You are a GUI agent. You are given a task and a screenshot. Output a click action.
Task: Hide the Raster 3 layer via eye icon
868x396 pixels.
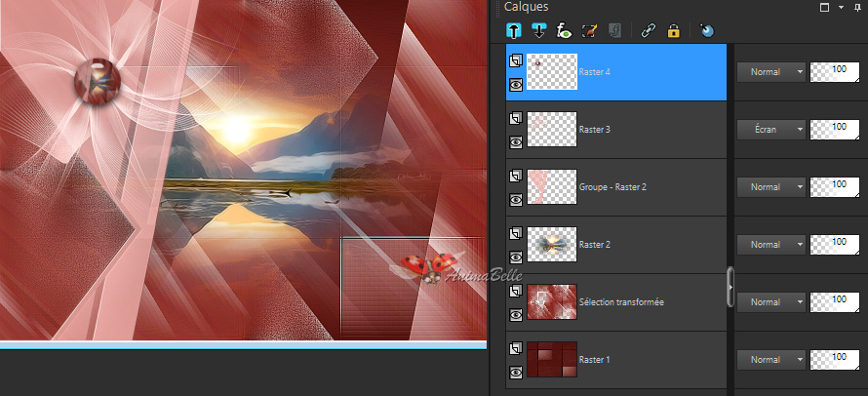tap(516, 141)
